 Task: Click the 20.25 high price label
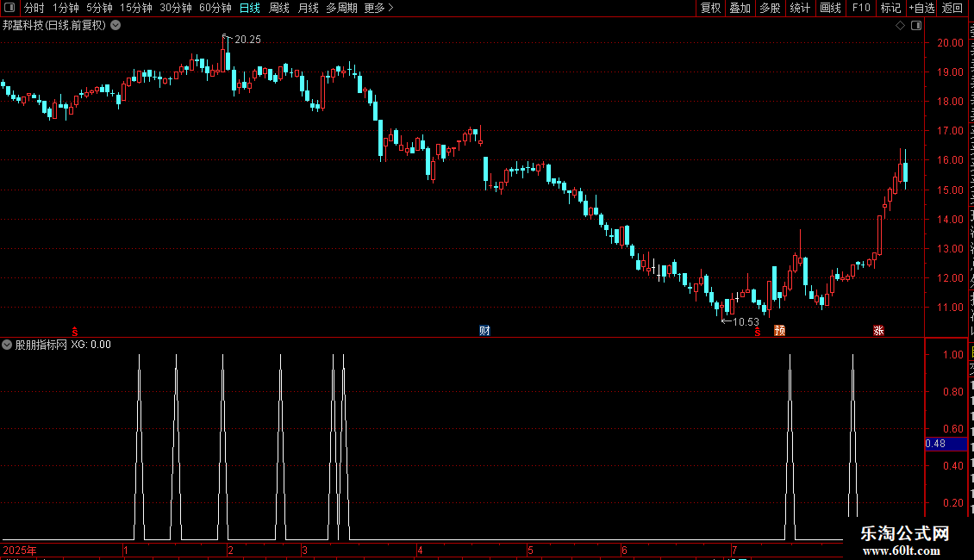click(247, 40)
